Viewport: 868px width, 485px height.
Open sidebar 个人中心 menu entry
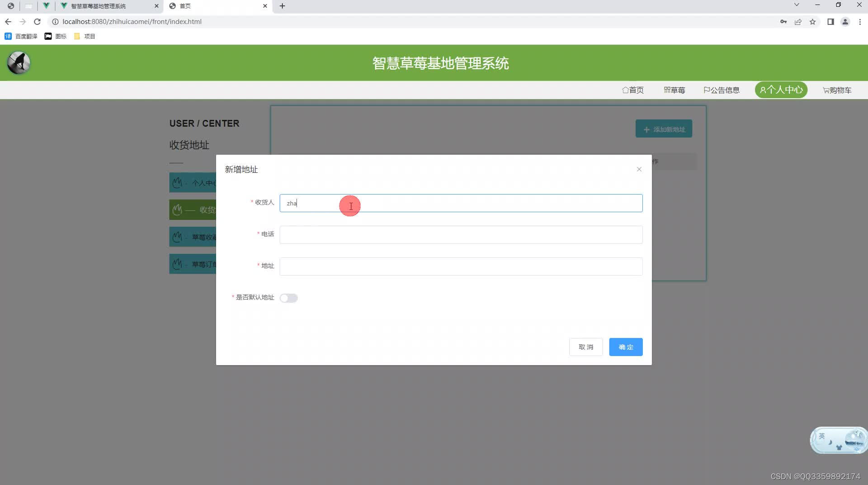(193, 183)
